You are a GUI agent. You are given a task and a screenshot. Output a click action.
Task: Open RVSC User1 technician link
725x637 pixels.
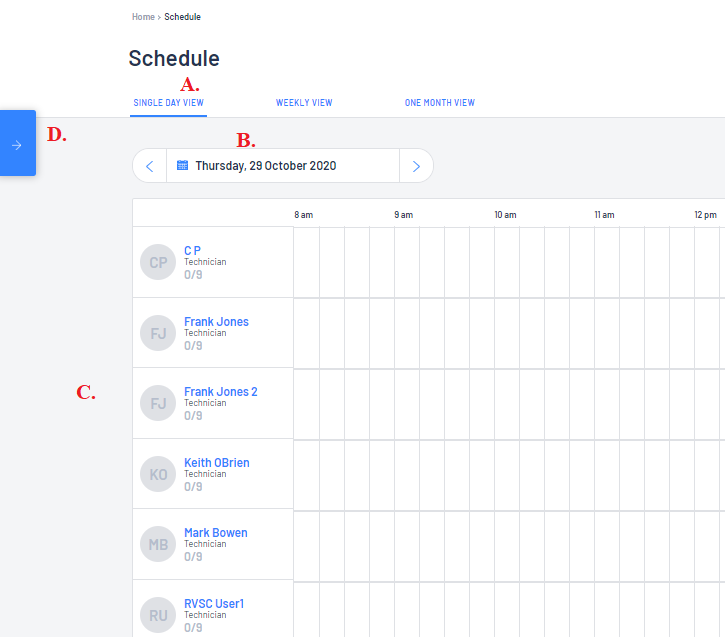click(214, 603)
